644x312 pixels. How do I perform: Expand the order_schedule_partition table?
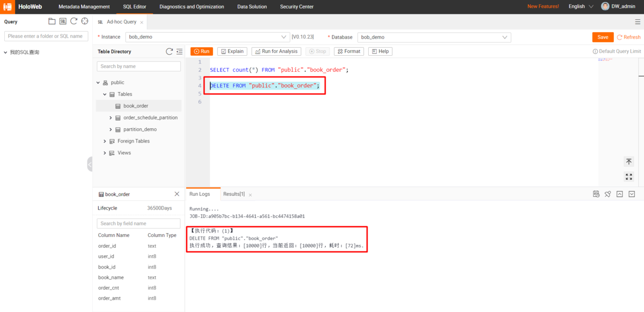coord(111,118)
